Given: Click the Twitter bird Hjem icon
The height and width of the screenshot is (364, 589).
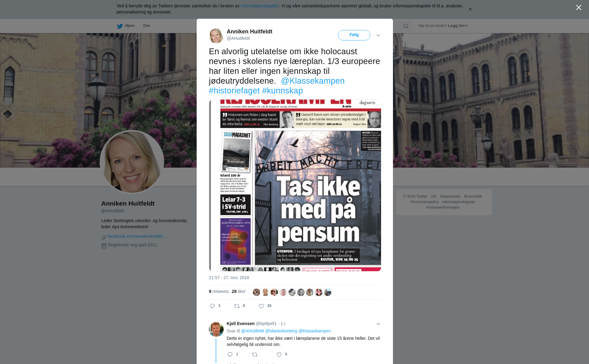Looking at the screenshot, I should click(120, 26).
